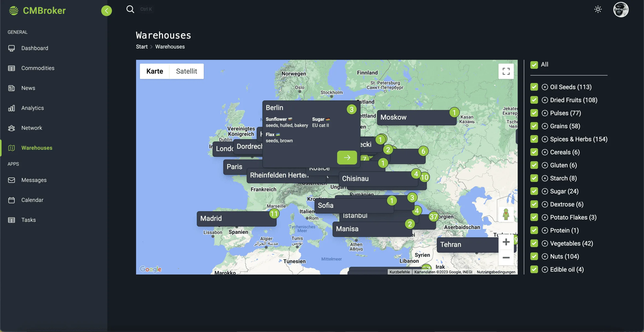Switch map to Satellit view
Image resolution: width=644 pixels, height=332 pixels.
pyautogui.click(x=186, y=71)
